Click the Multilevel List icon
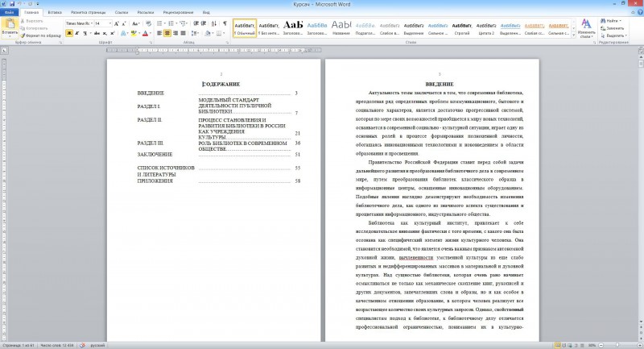Viewport: 644px width, 349px height. pyautogui.click(x=183, y=24)
